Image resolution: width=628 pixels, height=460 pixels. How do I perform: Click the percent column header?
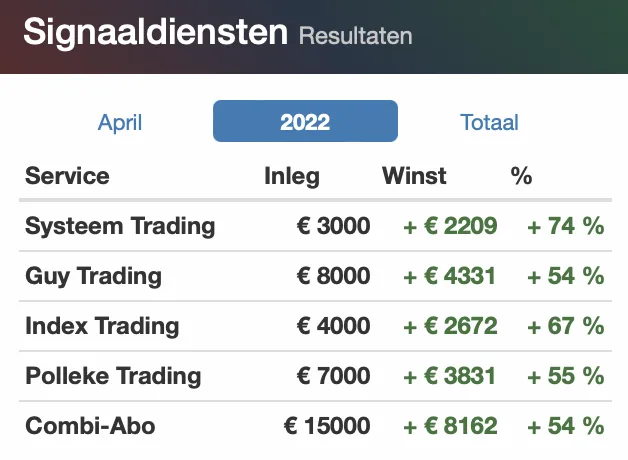coord(521,175)
